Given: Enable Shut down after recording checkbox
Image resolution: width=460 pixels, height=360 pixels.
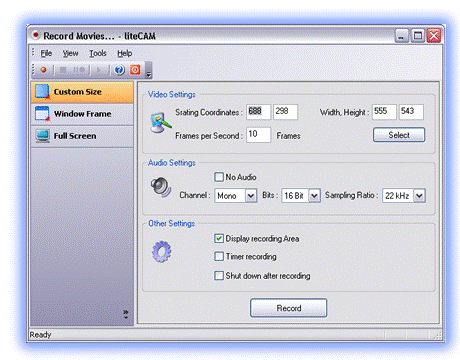Looking at the screenshot, I should pos(219,276).
